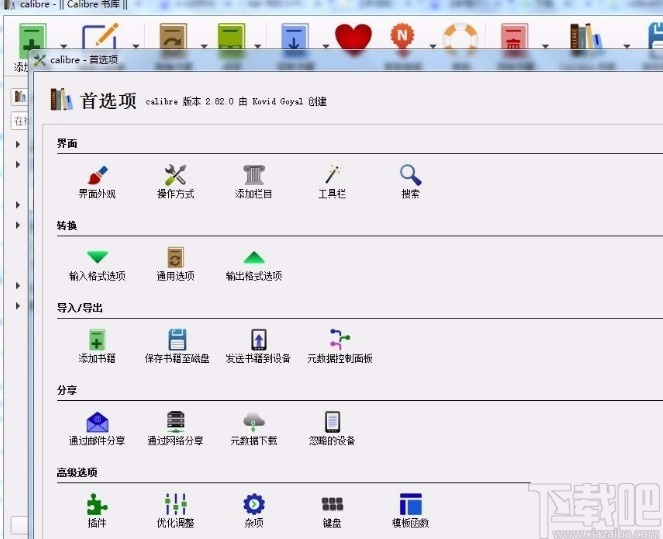Open dropdown arrow next to Remove books
The width and height of the screenshot is (663, 539).
(545, 46)
